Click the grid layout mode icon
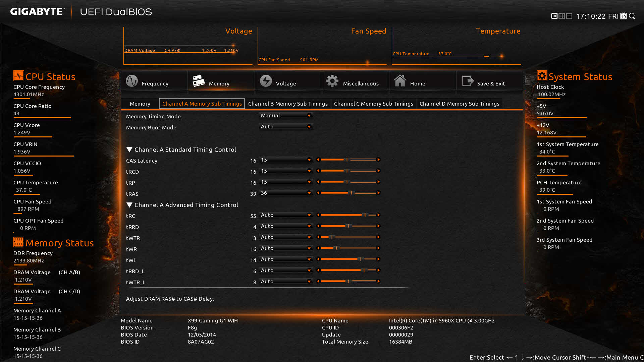644x362 pixels. [x=562, y=16]
